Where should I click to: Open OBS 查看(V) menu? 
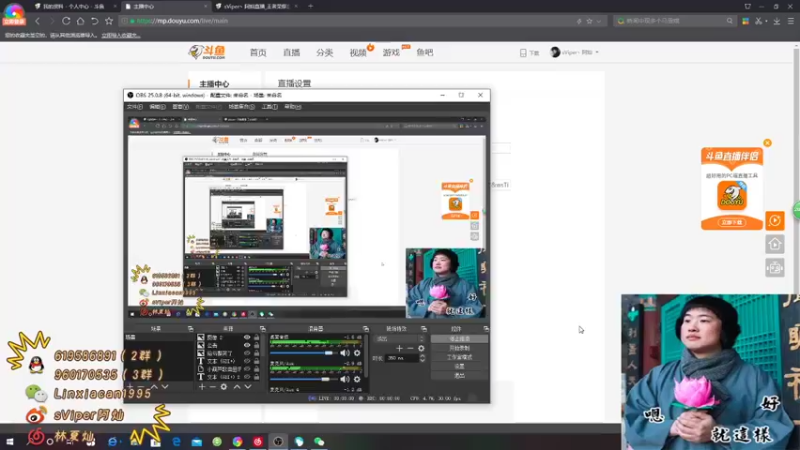[181, 107]
